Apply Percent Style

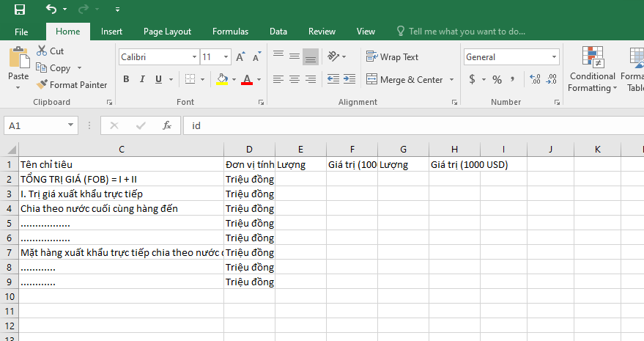click(x=497, y=79)
